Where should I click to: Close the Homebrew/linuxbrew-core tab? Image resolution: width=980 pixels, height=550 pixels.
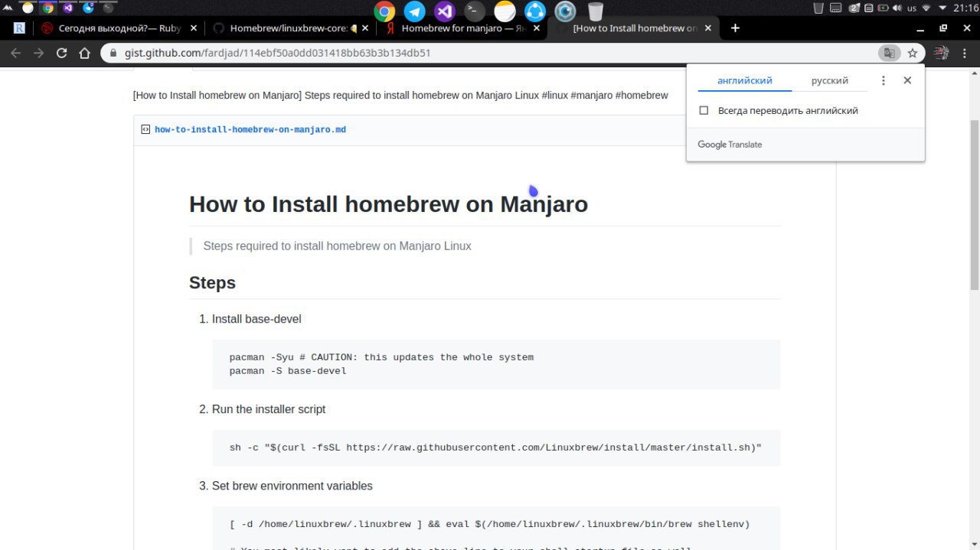coord(364,28)
